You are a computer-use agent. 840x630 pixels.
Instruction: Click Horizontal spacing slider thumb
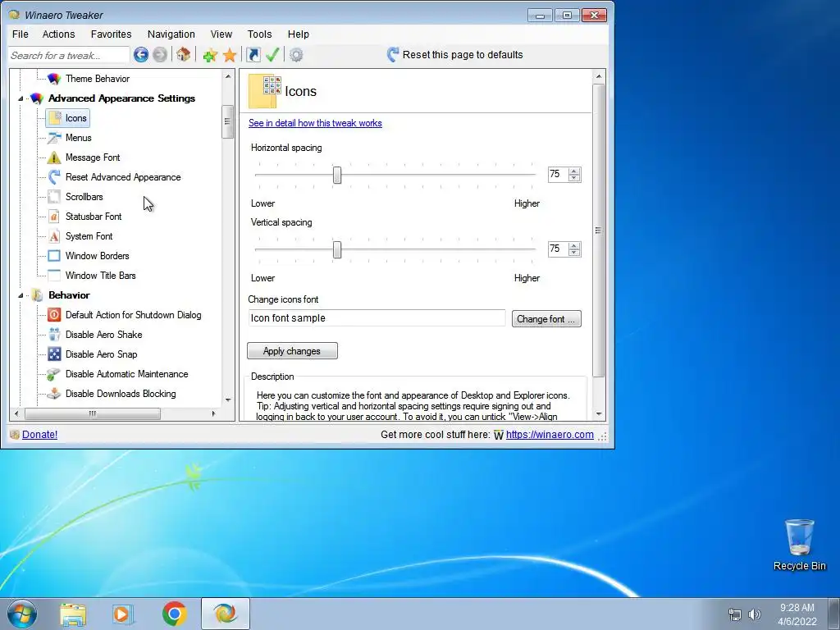(337, 176)
